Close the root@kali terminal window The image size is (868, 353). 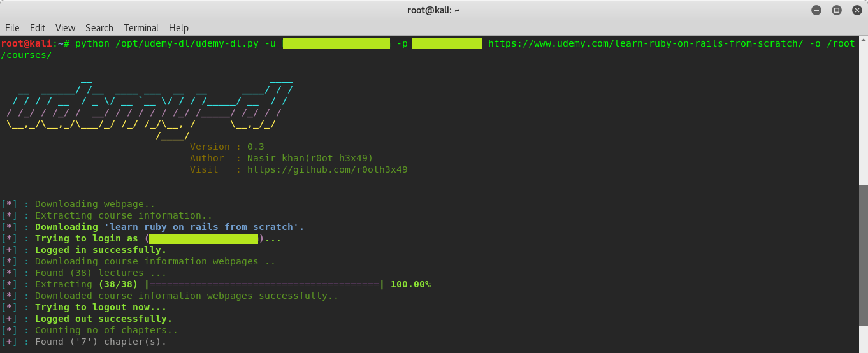click(857, 10)
